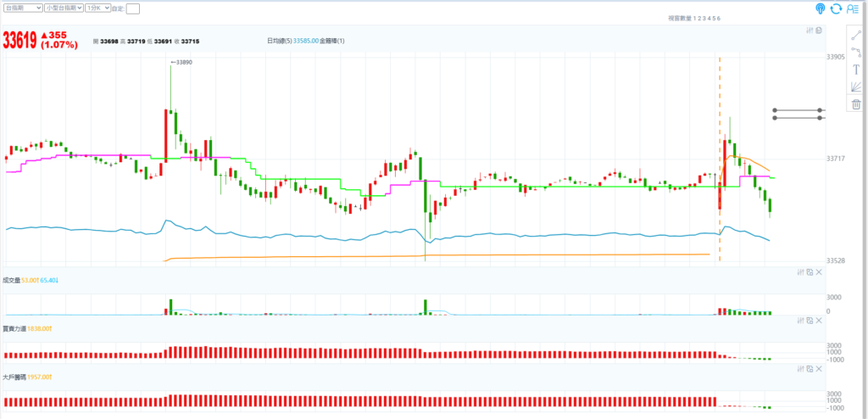This screenshot has height=419, width=868.
Task: Delete drawings with the trash icon
Action: (x=855, y=103)
